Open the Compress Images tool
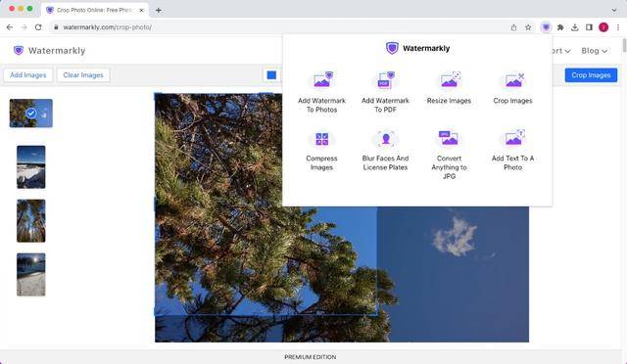 [x=321, y=151]
